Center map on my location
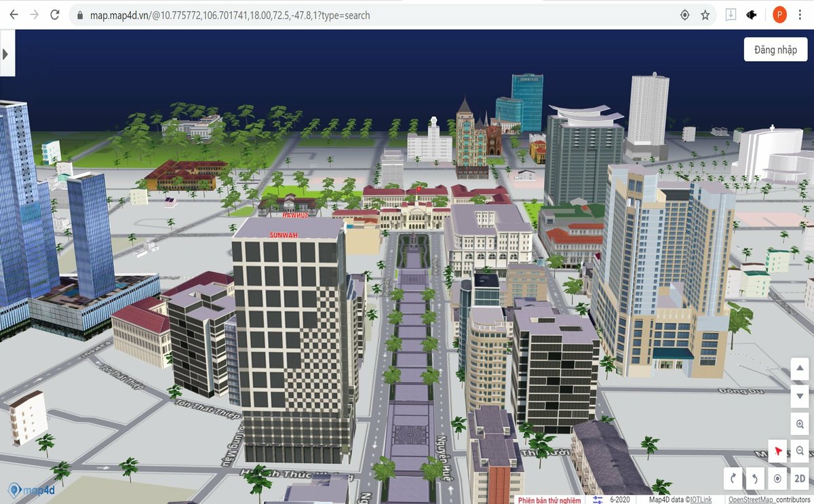The image size is (814, 504). [x=777, y=478]
